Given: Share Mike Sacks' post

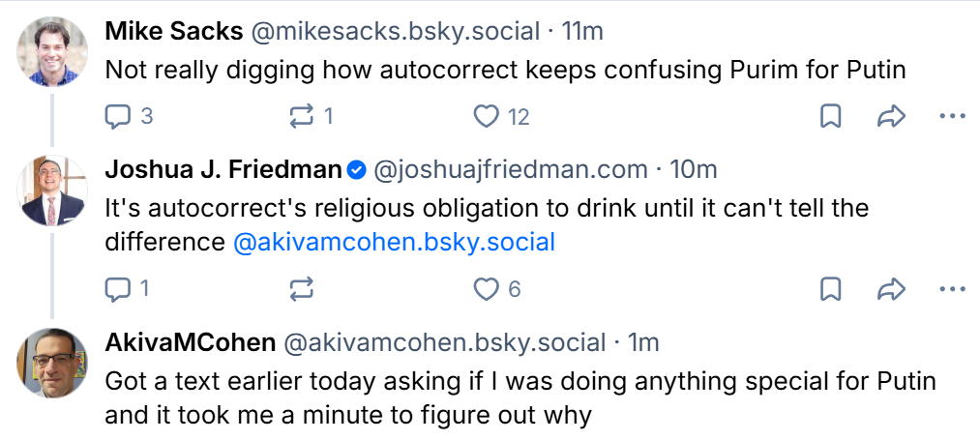Looking at the screenshot, I should point(890,117).
